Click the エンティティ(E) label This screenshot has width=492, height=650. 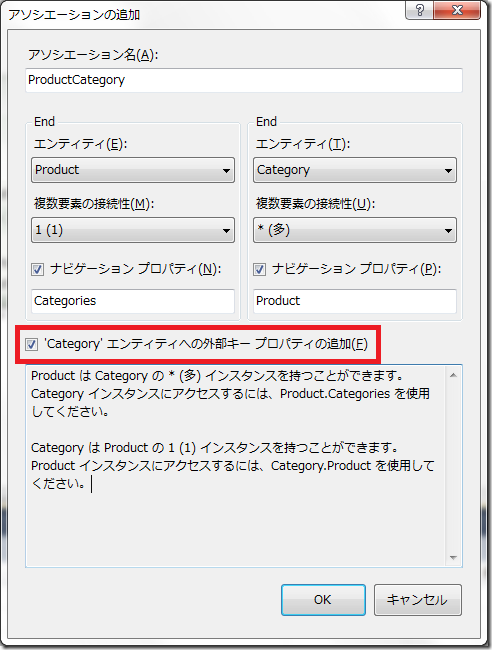pos(80,144)
